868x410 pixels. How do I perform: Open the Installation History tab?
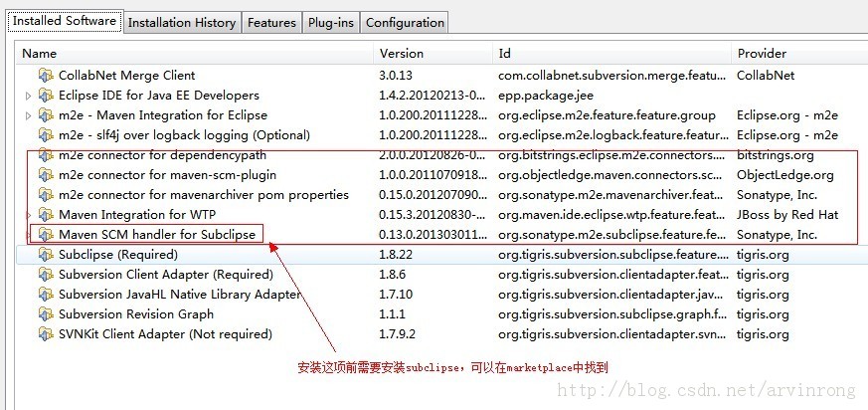[182, 23]
